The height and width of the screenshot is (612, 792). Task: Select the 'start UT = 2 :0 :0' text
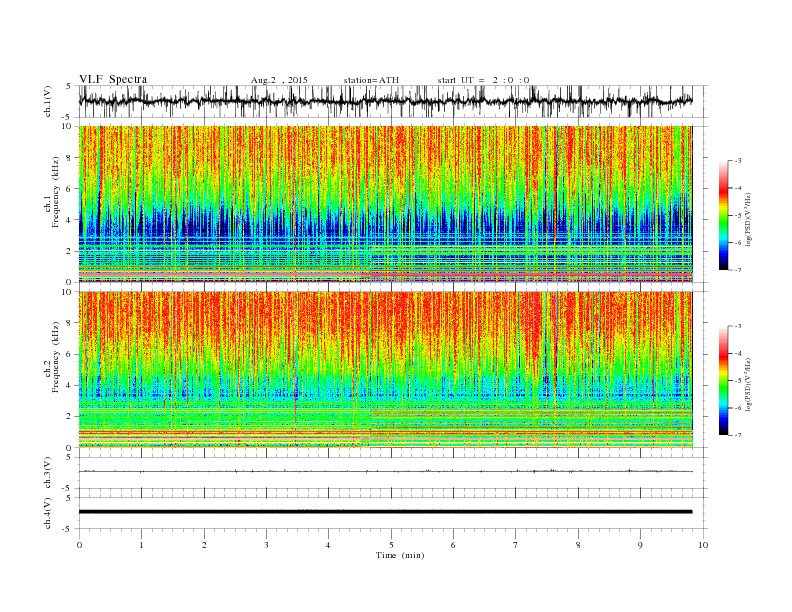[483, 80]
